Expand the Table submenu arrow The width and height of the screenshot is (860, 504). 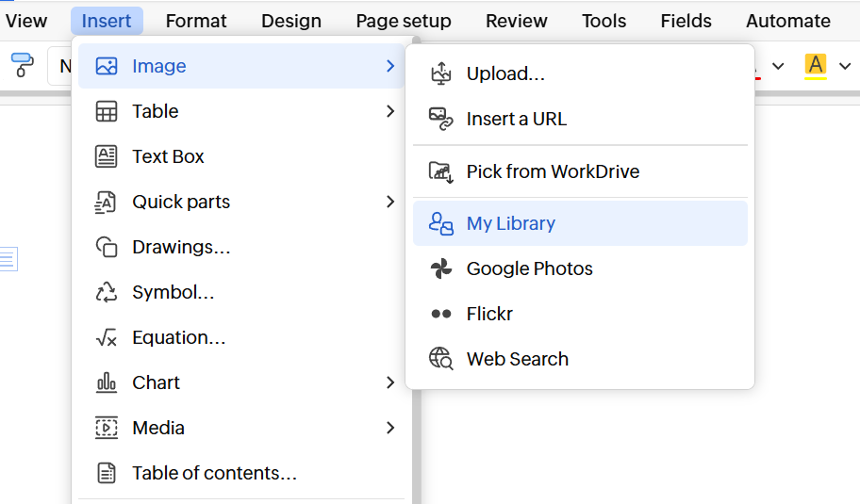[x=390, y=111]
